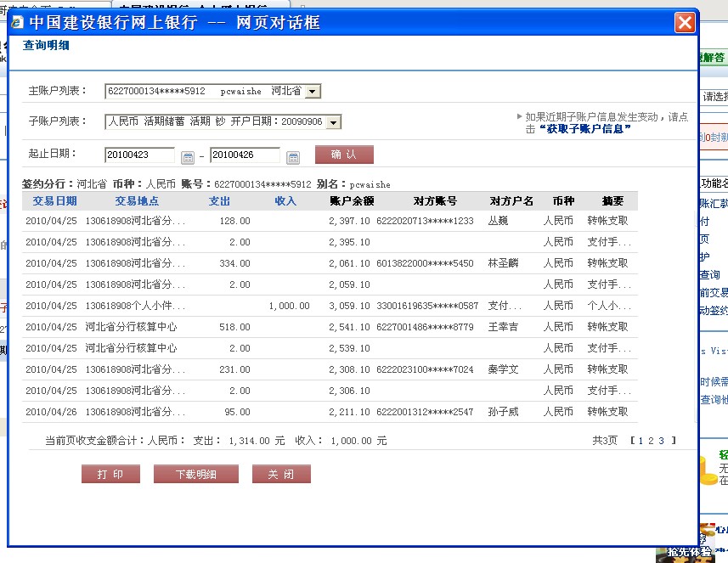Open the end date calendar picker icon
The image size is (728, 563).
[x=293, y=158]
